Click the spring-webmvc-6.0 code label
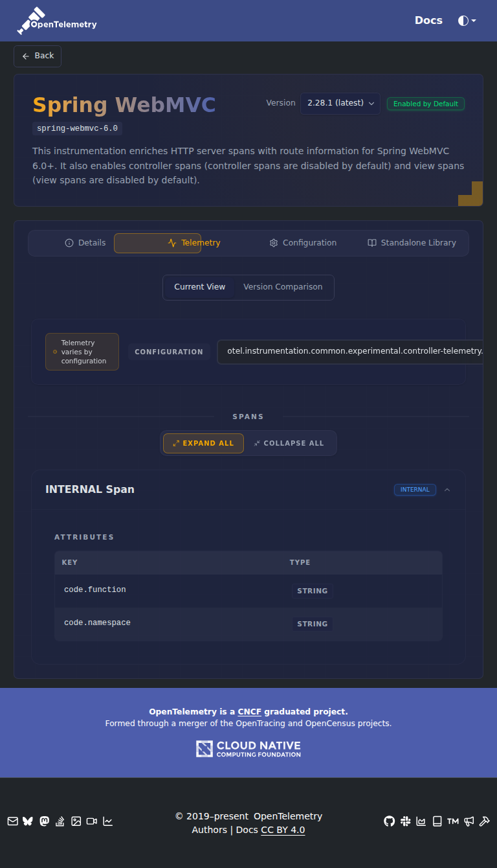 pos(77,128)
